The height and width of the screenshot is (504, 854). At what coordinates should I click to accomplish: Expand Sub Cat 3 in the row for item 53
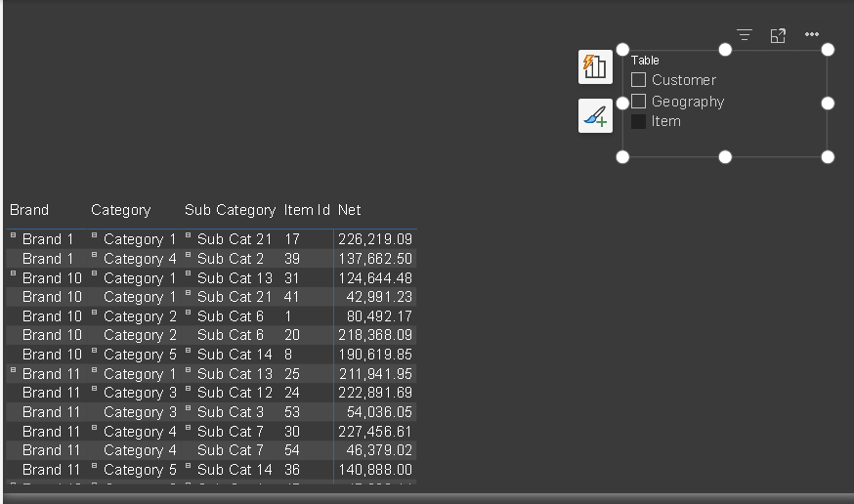188,408
